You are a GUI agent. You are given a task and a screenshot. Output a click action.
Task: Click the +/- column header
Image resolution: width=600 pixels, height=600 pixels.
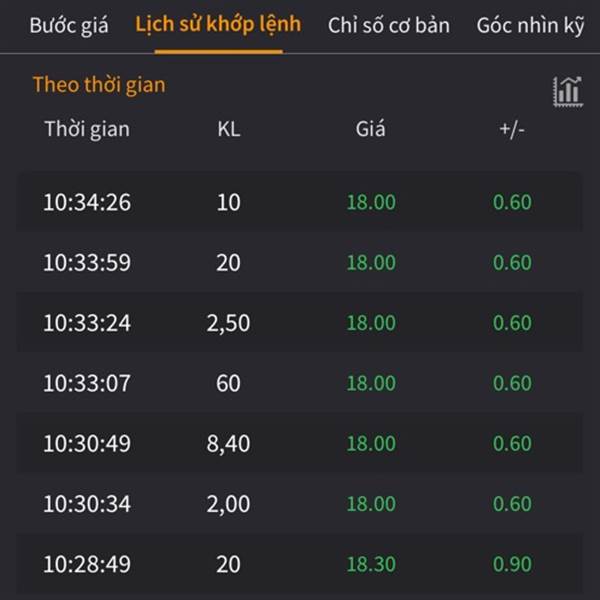pos(512,129)
